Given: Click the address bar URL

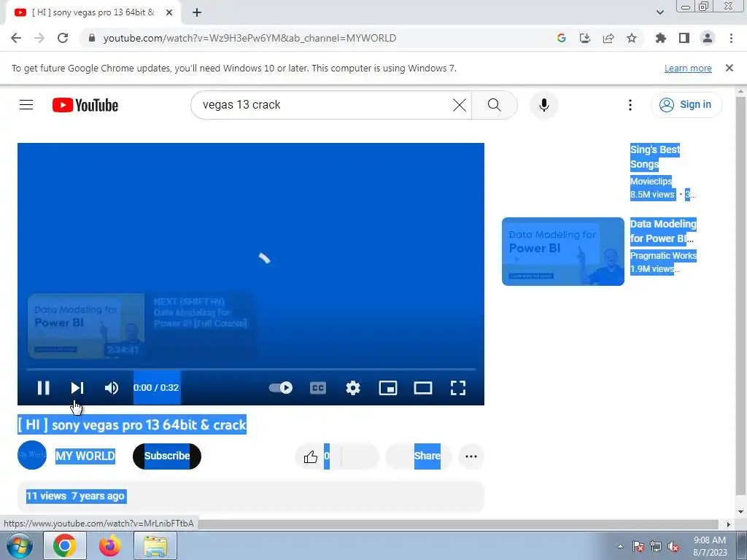Looking at the screenshot, I should click(x=249, y=38).
